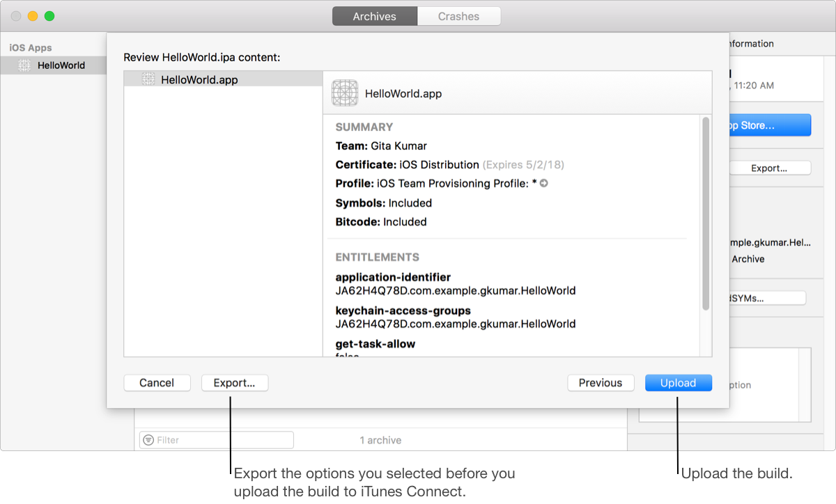The height and width of the screenshot is (504, 836).
Task: Click the HelloWorld app icon in sidebar
Action: click(x=24, y=65)
